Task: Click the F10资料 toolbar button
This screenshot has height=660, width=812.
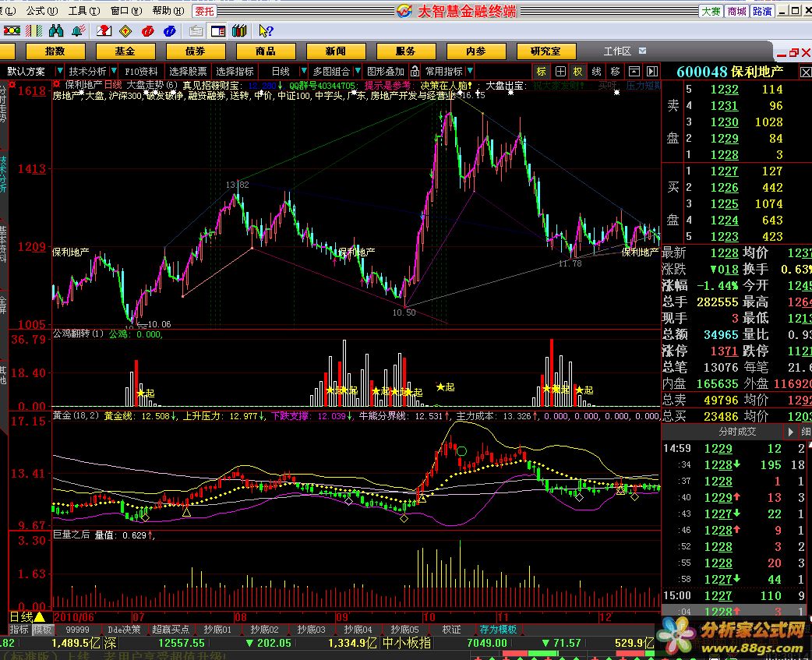Action: coord(141,71)
